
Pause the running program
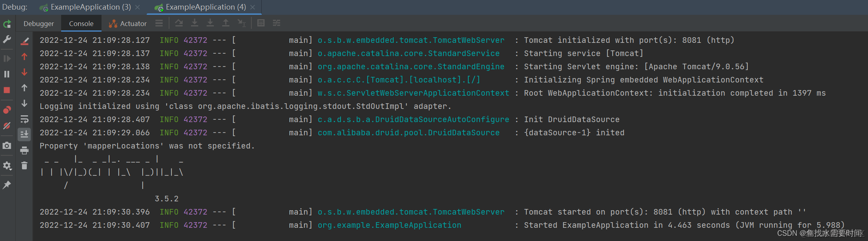pos(7,74)
